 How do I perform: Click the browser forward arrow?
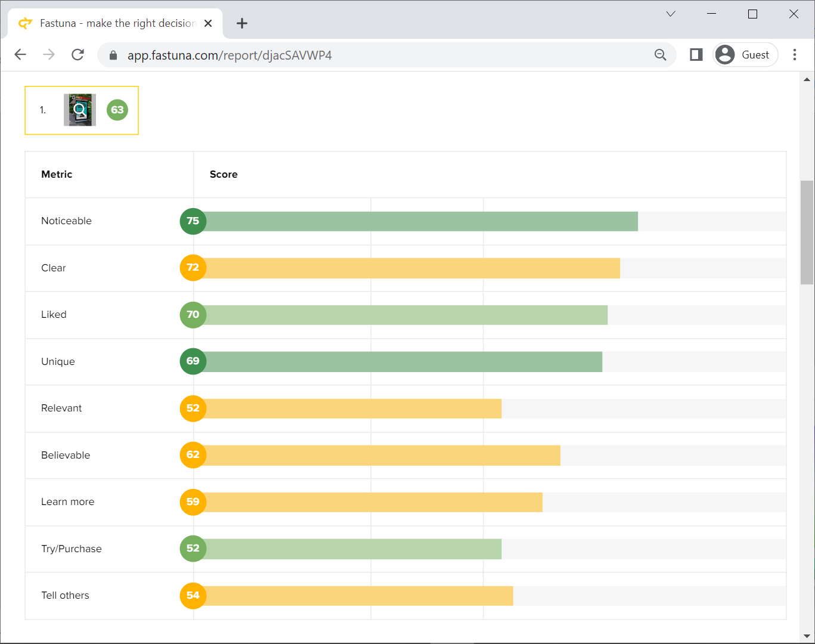tap(49, 55)
